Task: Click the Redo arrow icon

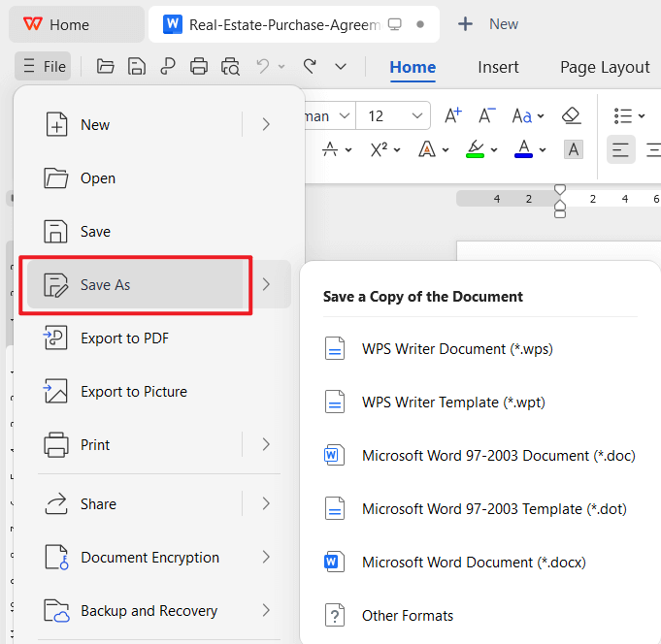Action: click(310, 67)
